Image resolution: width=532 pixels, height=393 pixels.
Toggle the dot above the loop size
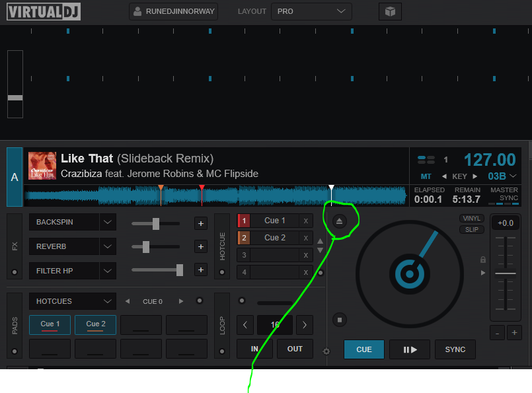(242, 301)
